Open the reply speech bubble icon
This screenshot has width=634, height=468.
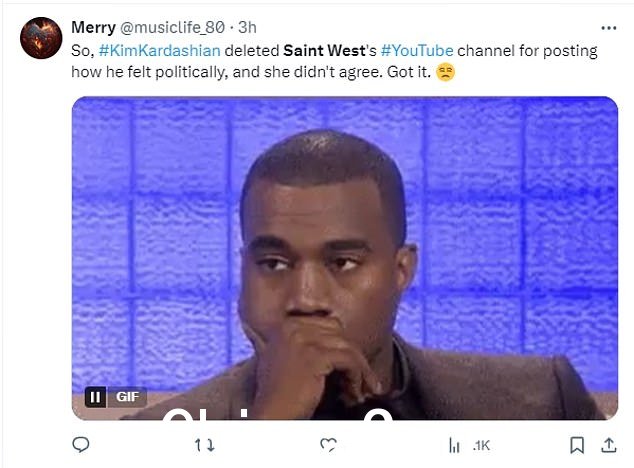point(81,445)
